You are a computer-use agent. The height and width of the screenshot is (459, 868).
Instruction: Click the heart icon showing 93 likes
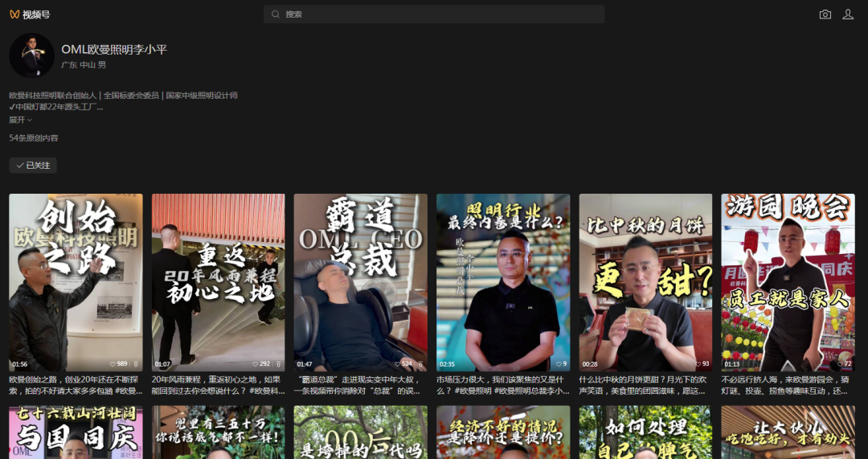(696, 364)
